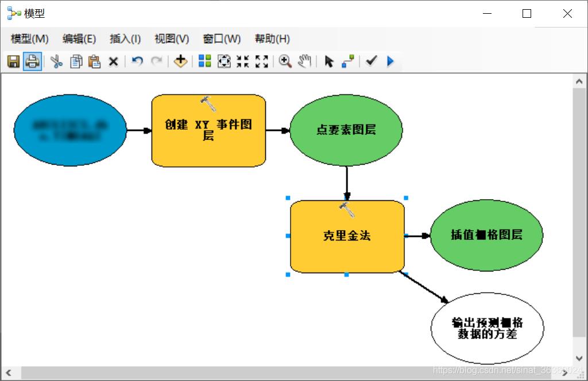Print the model diagram
Image resolution: width=588 pixels, height=381 pixels.
click(33, 61)
